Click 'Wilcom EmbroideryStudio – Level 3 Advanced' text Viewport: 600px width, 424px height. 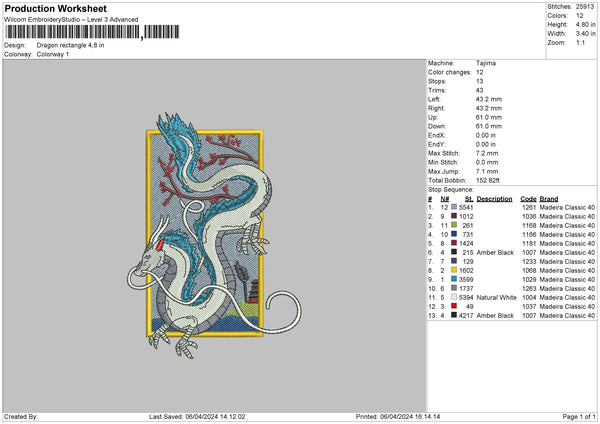click(71, 20)
